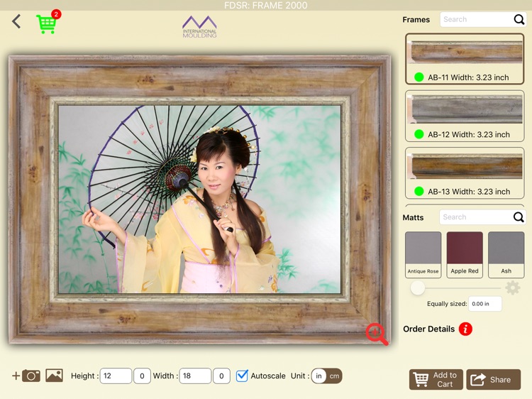Tap green availability dot for AB-12
The image size is (532, 399).
pyautogui.click(x=419, y=134)
